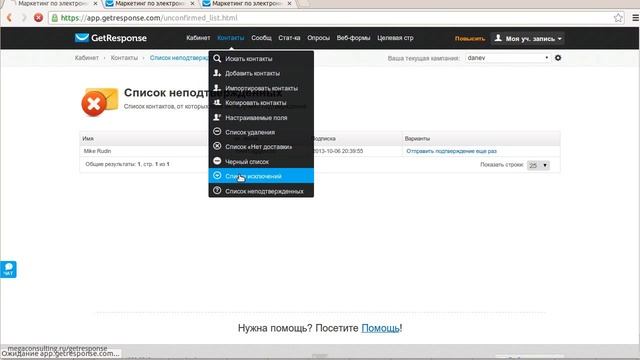
Task: Open the rows-per-page '25' dropdown
Action: pos(538,165)
